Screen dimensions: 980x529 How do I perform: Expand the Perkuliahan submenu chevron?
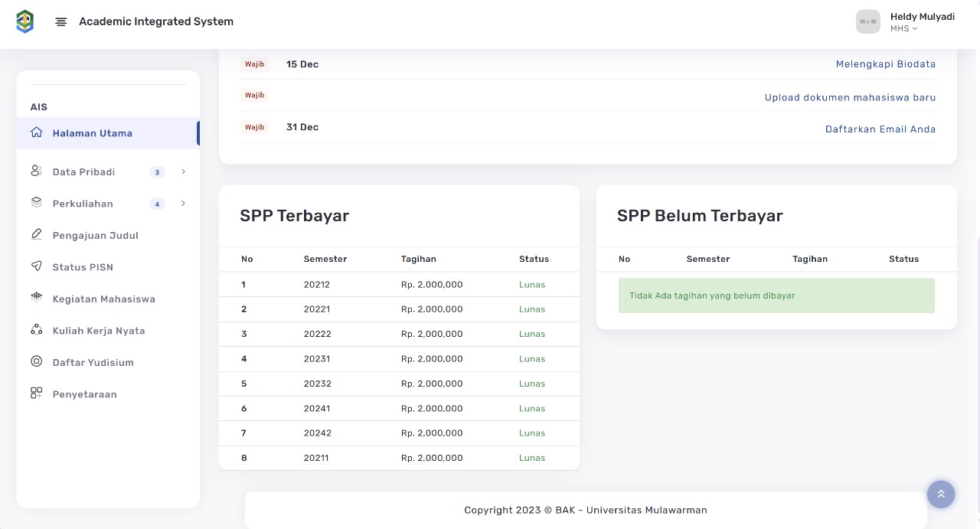tap(183, 204)
